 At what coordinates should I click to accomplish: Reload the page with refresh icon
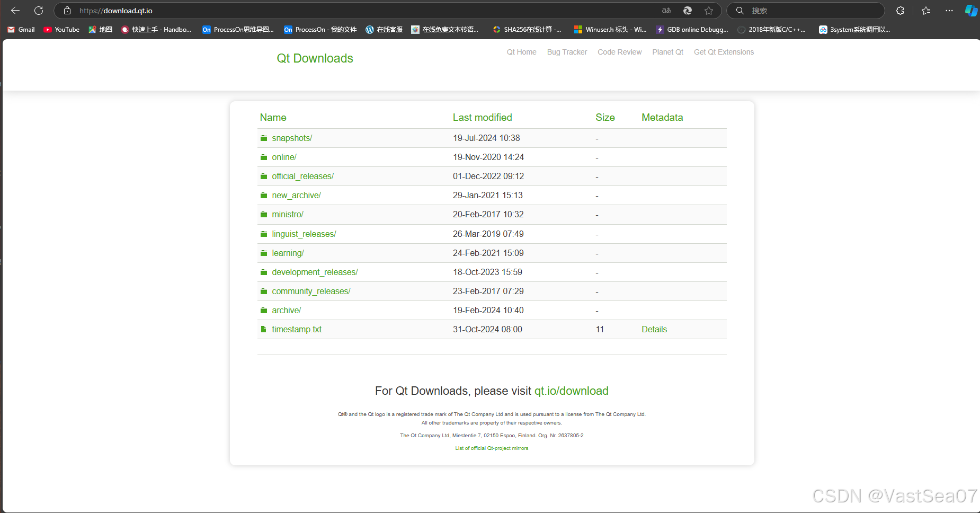39,11
